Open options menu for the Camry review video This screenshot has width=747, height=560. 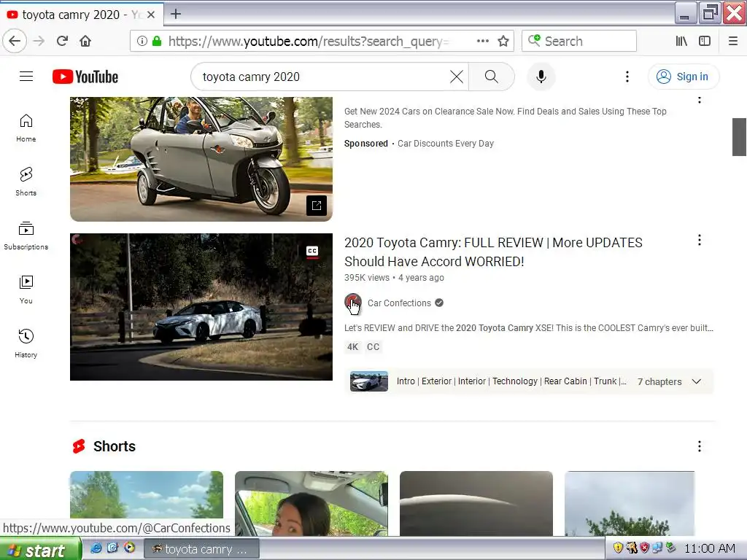click(700, 240)
